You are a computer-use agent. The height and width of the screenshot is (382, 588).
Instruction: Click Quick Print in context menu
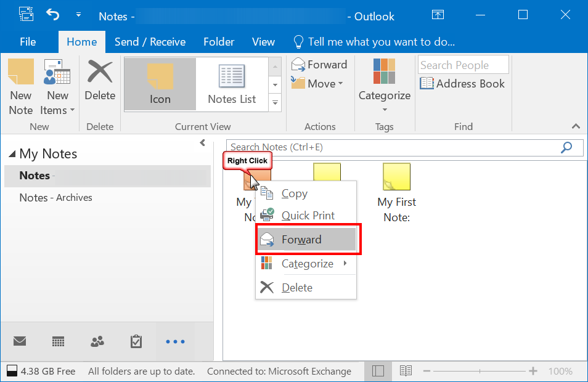point(308,216)
